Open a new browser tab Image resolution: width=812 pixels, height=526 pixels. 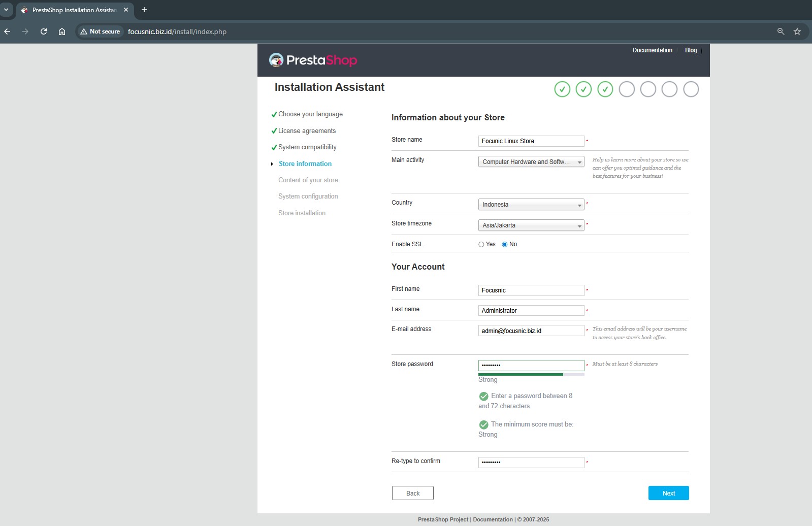tap(144, 10)
